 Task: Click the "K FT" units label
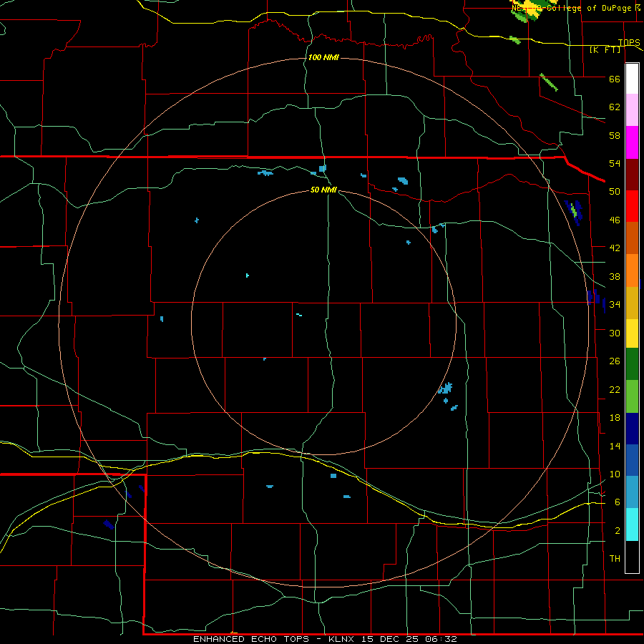605,50
